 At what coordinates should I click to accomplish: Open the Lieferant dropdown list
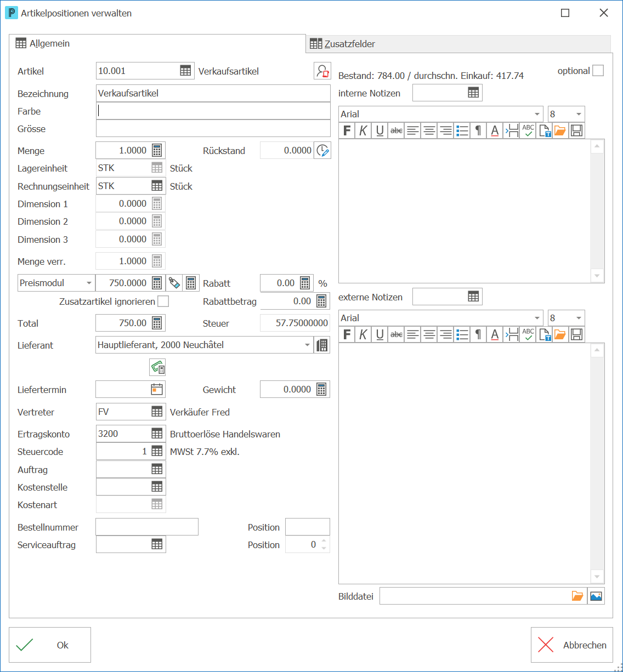point(307,345)
